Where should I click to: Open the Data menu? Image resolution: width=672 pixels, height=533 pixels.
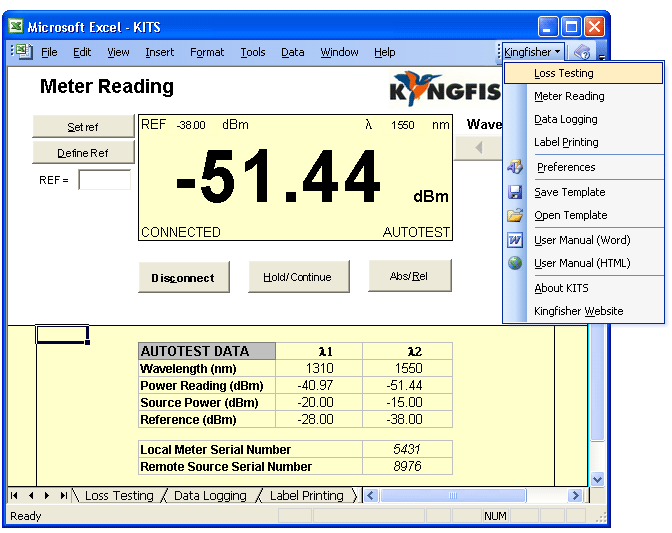point(293,52)
